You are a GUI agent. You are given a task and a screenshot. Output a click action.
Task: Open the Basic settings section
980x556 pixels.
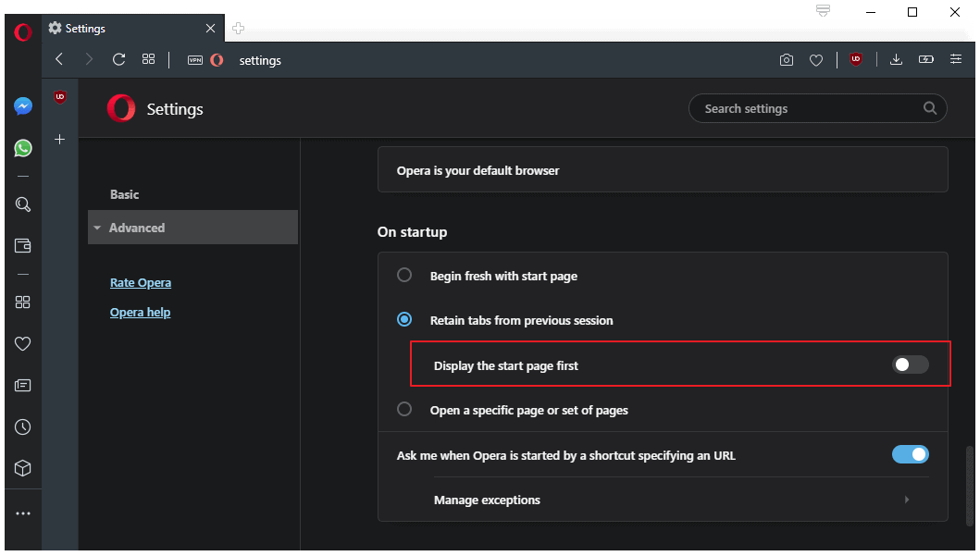pos(124,194)
